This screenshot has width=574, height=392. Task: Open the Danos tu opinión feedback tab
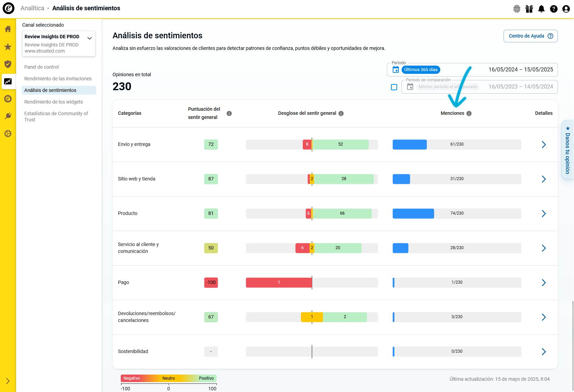(568, 150)
